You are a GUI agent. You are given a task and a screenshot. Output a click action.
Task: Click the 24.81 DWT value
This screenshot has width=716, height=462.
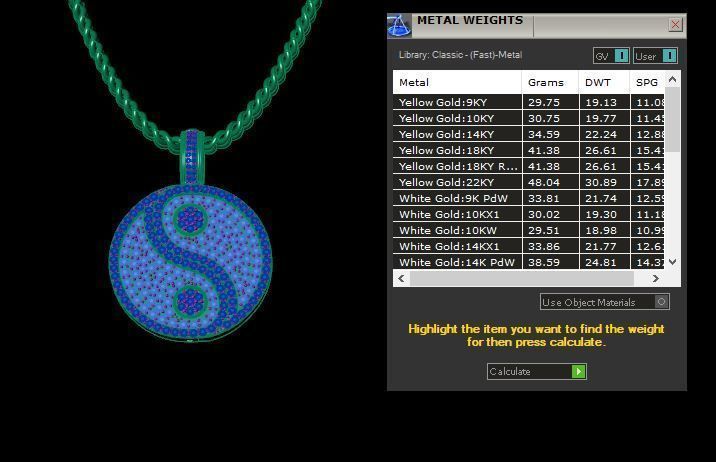pos(601,262)
